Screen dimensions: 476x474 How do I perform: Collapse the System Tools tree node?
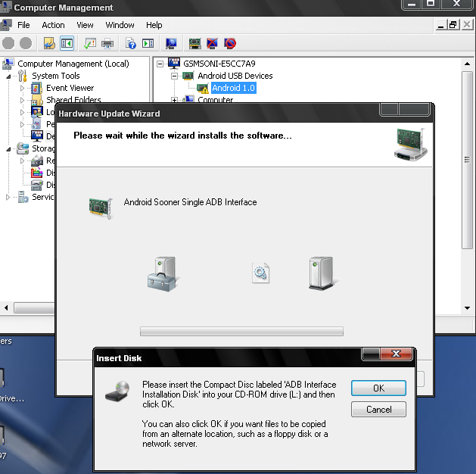(10, 76)
